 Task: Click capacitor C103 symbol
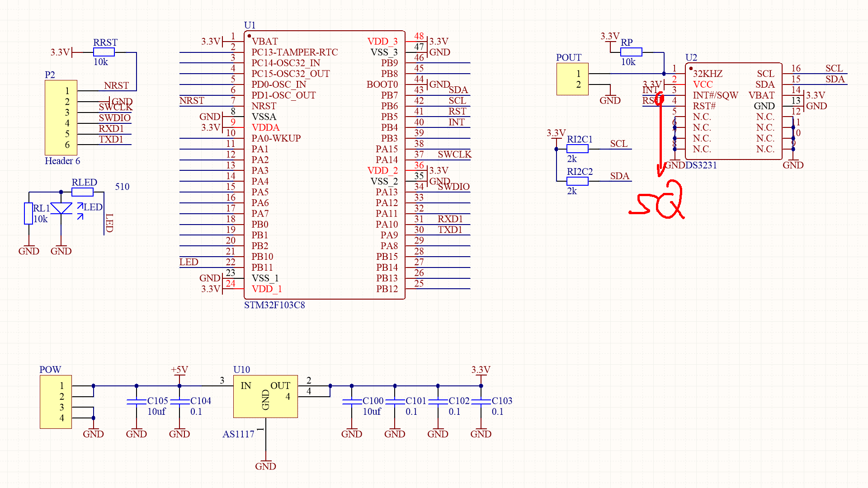tap(481, 402)
